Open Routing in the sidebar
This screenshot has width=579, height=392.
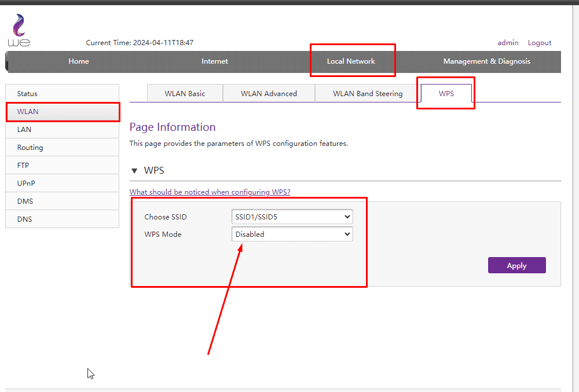[30, 148]
